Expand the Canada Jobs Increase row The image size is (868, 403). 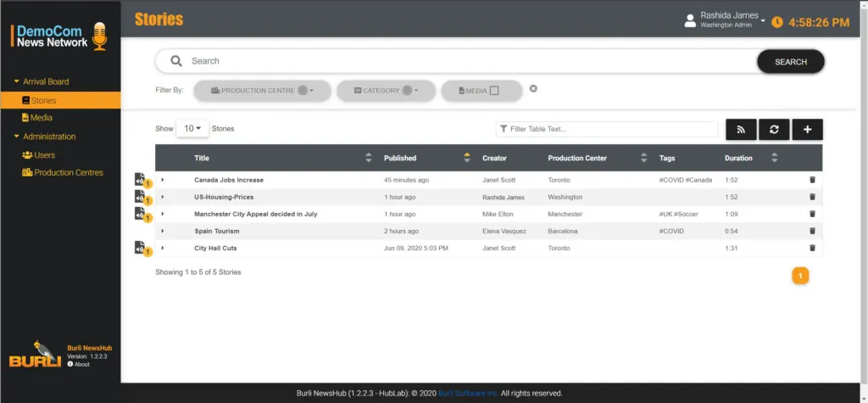163,180
